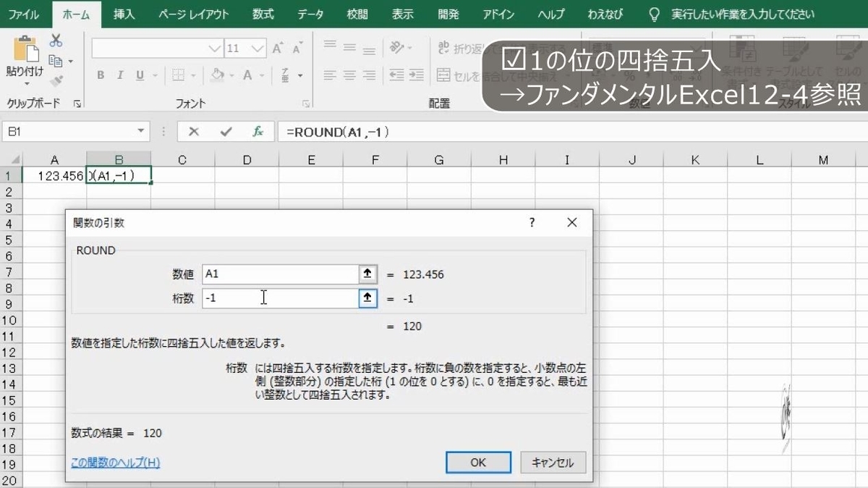
Task: Open Clipboard group dialog launcher
Action: tap(77, 104)
